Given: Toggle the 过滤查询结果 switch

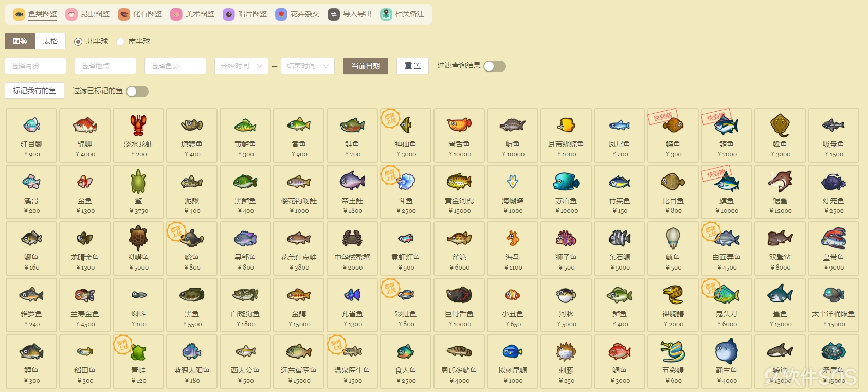Looking at the screenshot, I should point(495,66).
